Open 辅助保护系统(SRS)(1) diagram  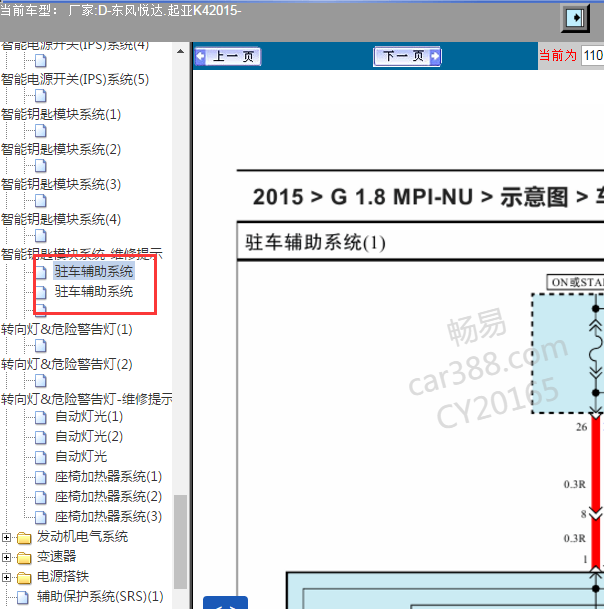[100, 597]
